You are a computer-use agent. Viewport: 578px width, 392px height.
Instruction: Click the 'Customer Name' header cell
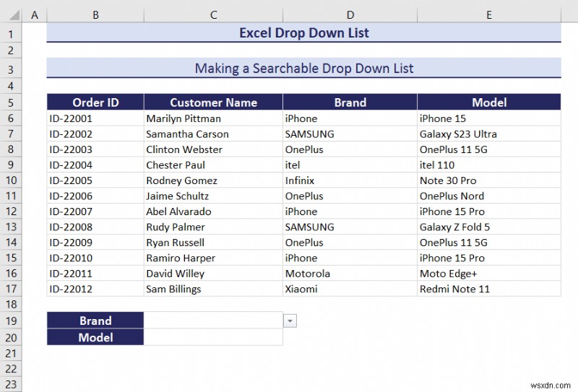pyautogui.click(x=213, y=102)
